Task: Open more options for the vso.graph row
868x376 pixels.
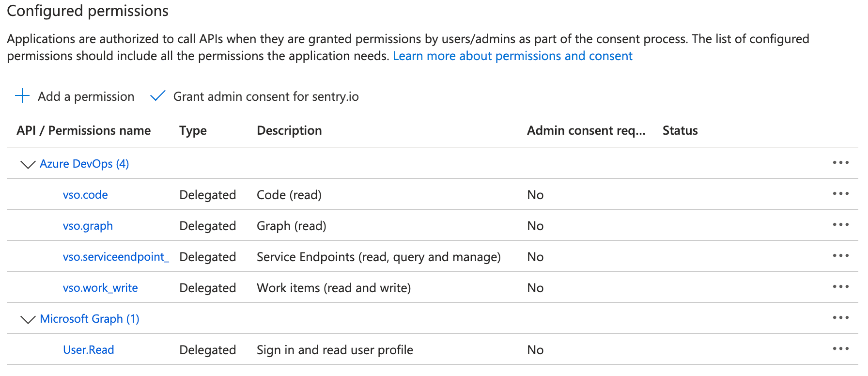Action: point(840,225)
